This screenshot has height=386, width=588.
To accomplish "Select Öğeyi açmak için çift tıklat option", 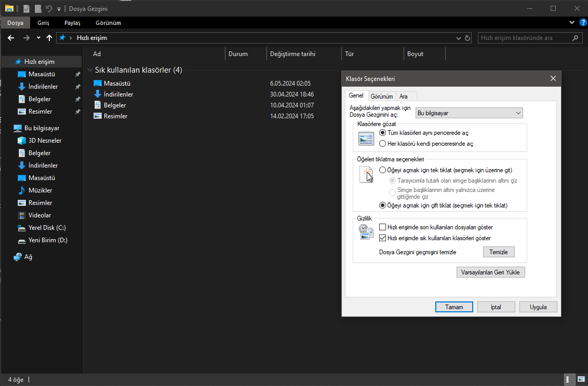I will tap(382, 205).
